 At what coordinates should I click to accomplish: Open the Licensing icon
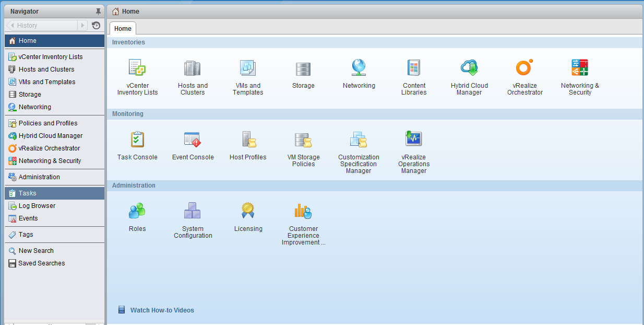248,211
